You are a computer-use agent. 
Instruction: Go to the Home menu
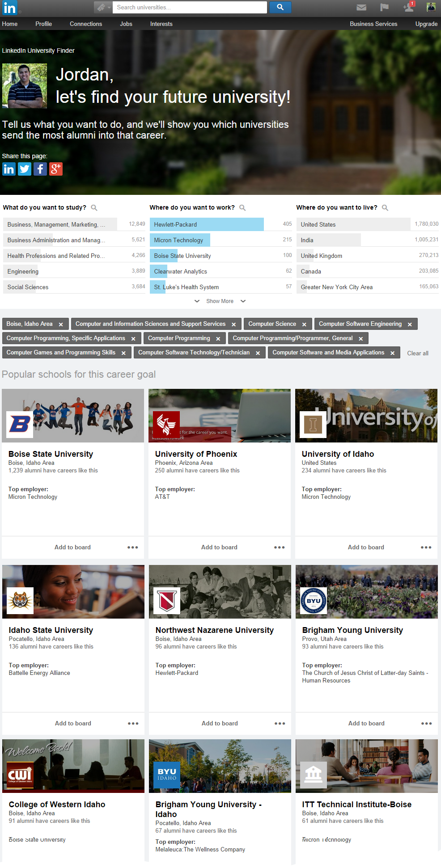click(10, 24)
